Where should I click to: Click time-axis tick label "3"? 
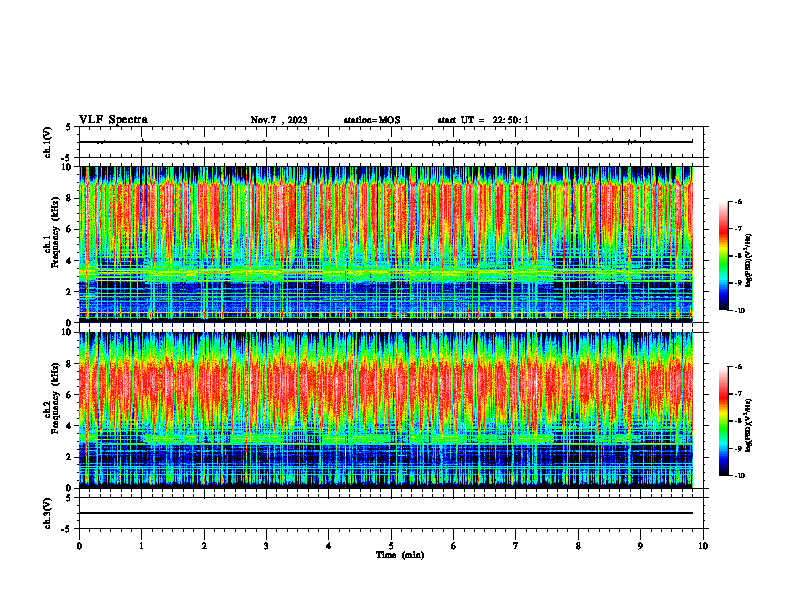tap(266, 546)
